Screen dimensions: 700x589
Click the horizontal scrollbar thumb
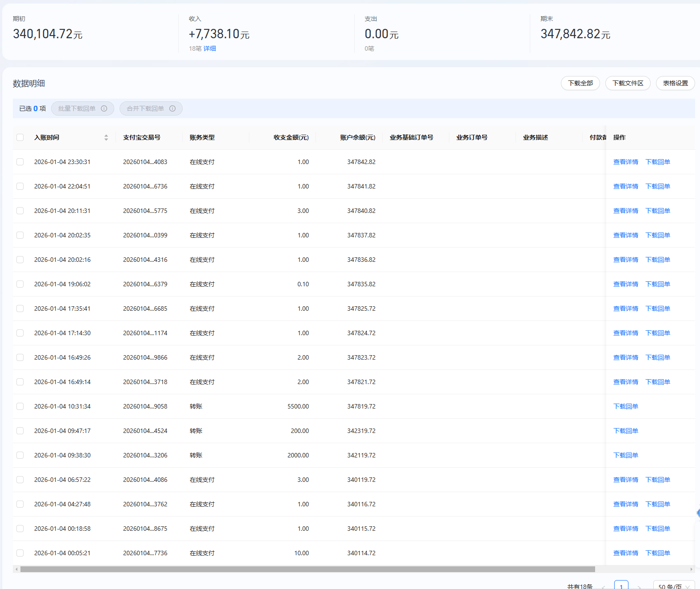pyautogui.click(x=308, y=569)
